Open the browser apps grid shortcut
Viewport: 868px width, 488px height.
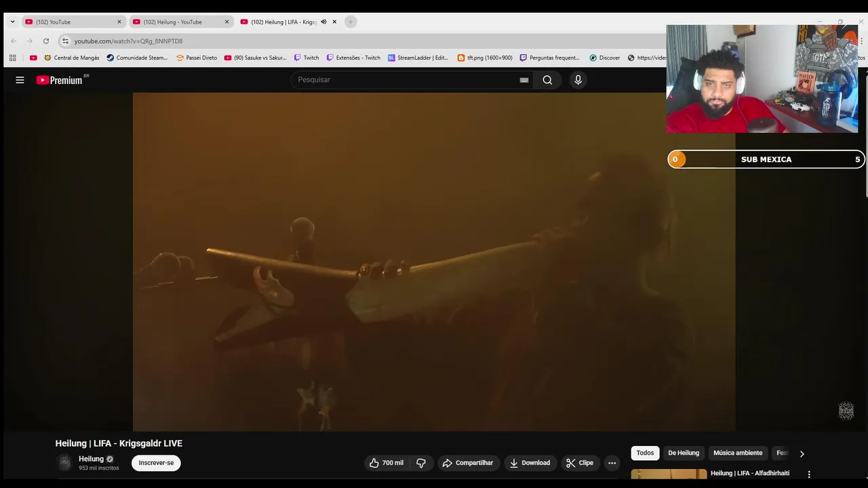pyautogui.click(x=13, y=58)
